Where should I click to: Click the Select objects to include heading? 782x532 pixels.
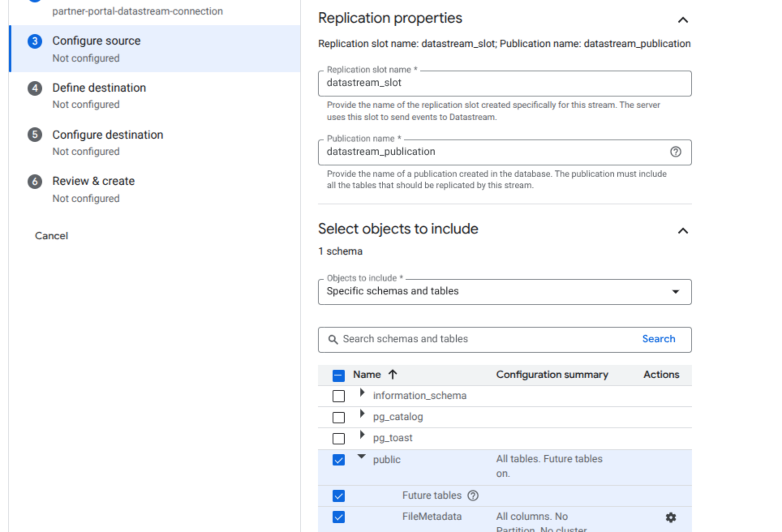point(398,229)
